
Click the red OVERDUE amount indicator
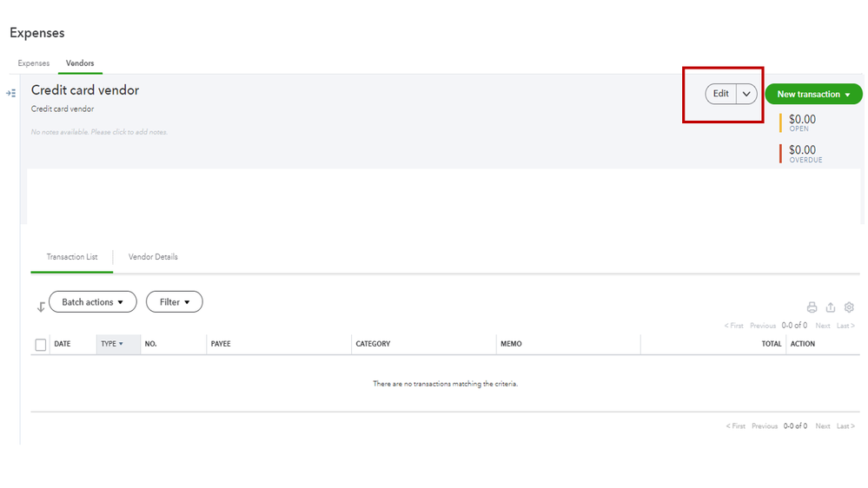click(x=802, y=154)
